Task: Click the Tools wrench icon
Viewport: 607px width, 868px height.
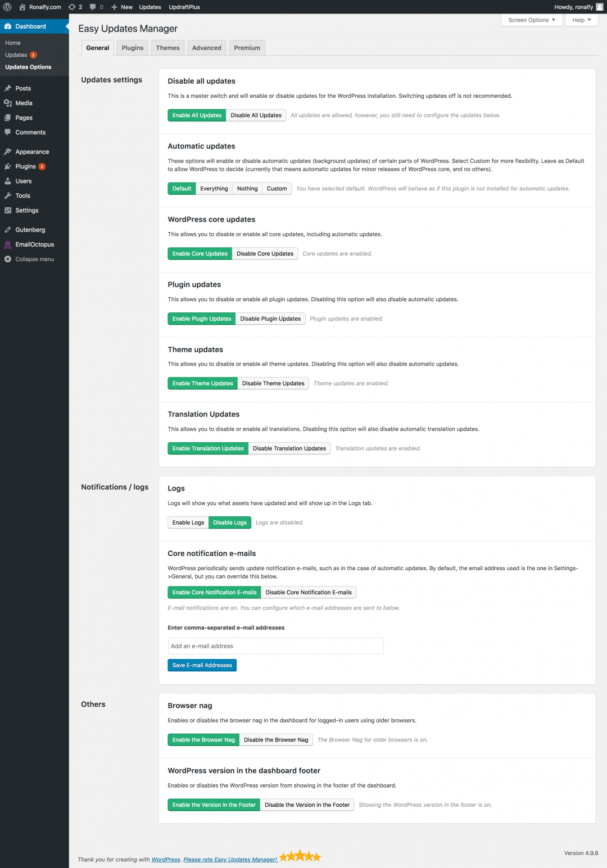Action: [x=9, y=196]
